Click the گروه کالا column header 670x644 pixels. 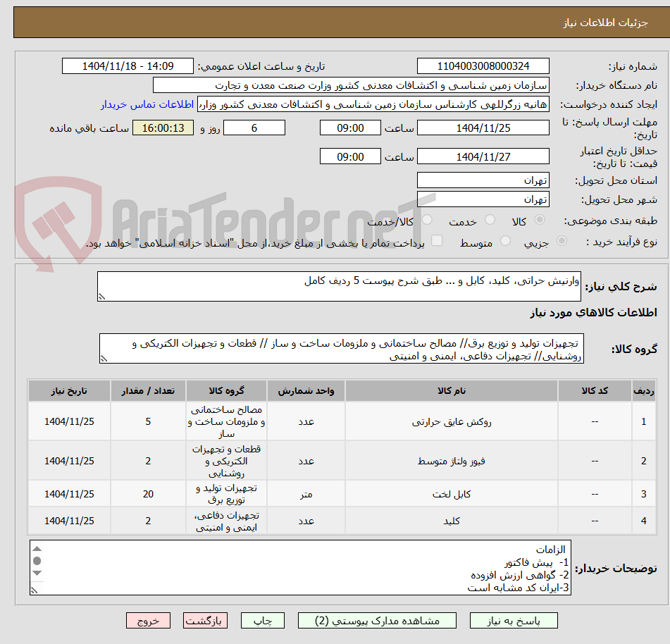(226, 390)
